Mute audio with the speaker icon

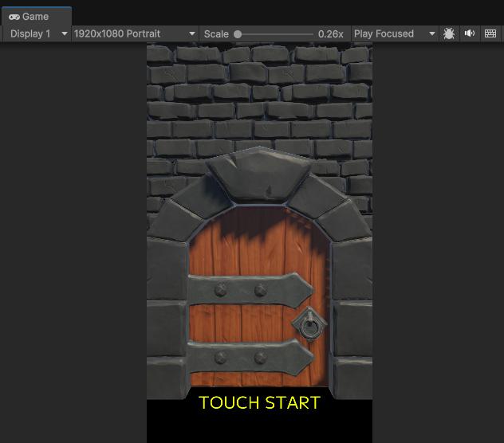[x=470, y=33]
